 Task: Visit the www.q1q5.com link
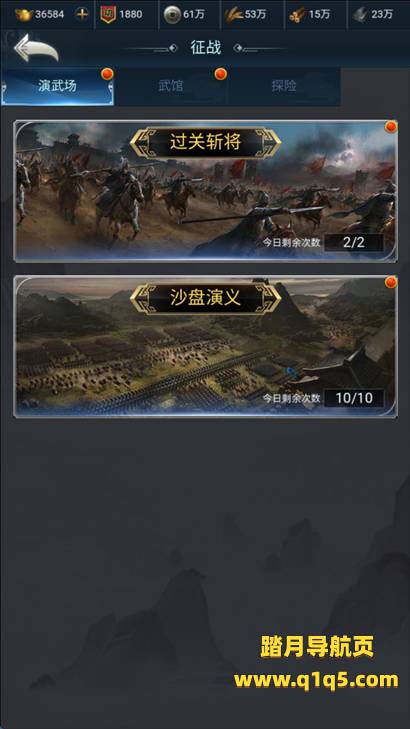316,680
